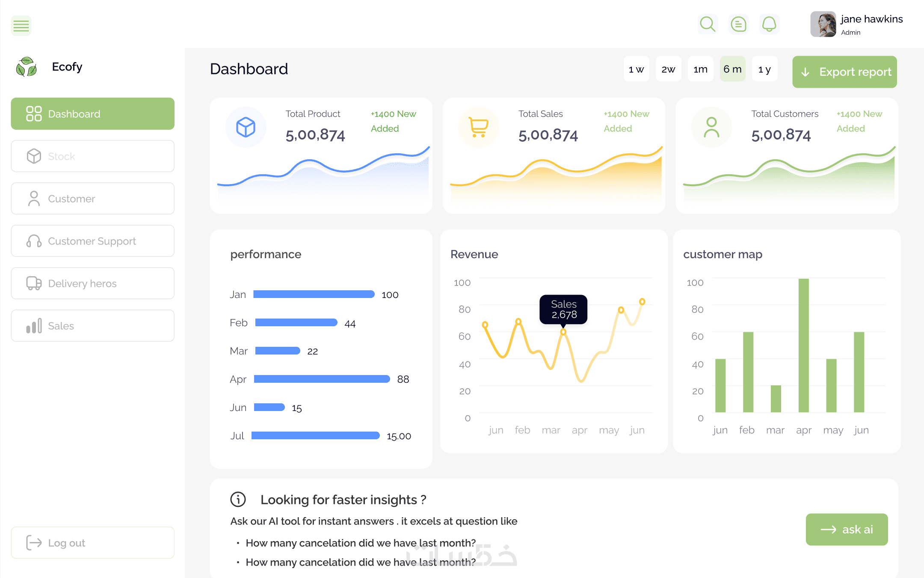Click the Total Product cube icon
Viewport: 924px width, 578px height.
coord(246,127)
